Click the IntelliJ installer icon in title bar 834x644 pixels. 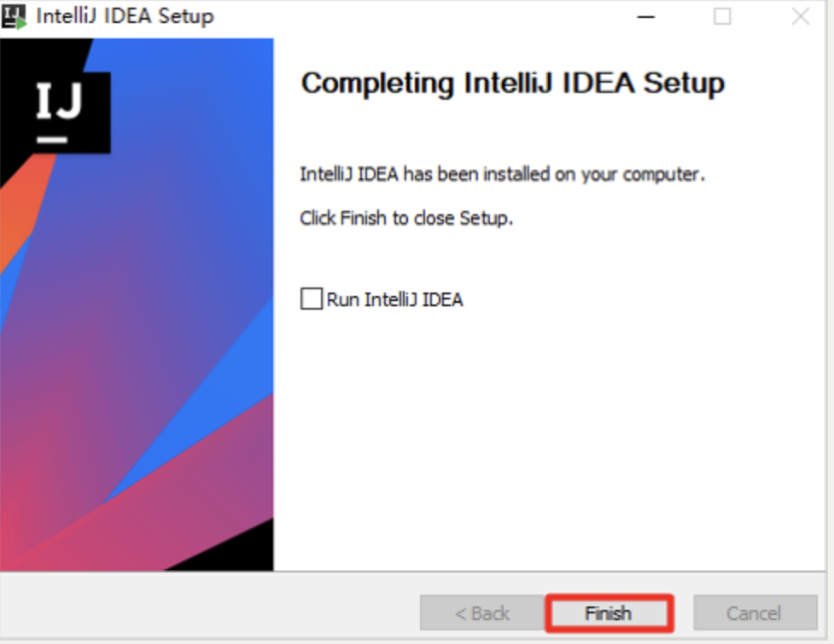tap(15, 16)
